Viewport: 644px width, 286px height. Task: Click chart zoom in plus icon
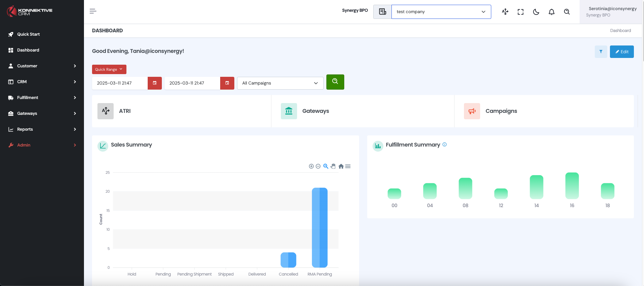coord(311,166)
